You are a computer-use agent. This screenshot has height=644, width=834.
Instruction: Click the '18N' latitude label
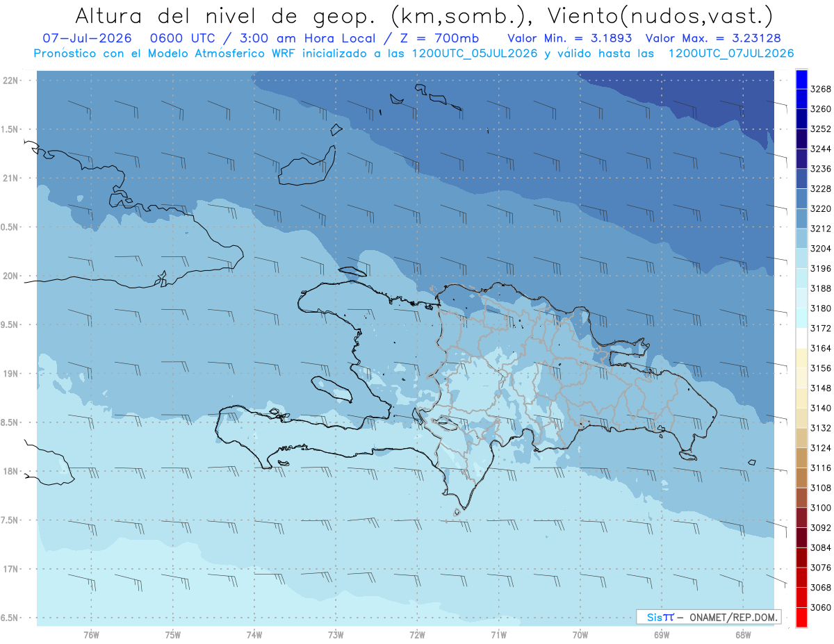[10, 471]
